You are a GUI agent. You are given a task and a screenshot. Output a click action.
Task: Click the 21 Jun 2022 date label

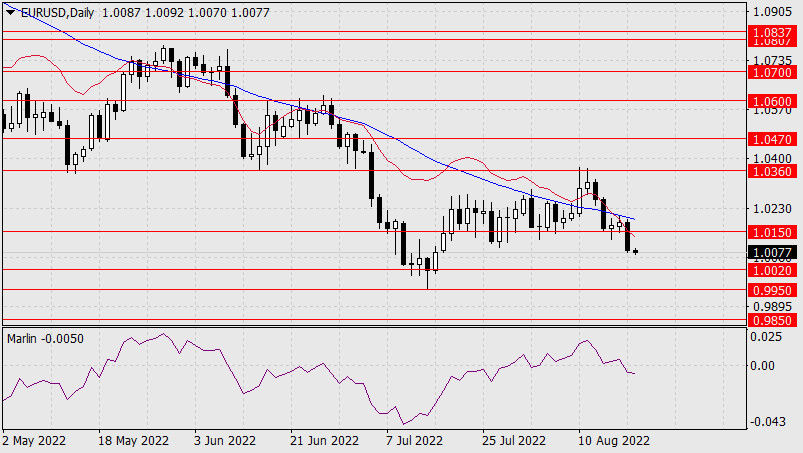click(x=324, y=441)
